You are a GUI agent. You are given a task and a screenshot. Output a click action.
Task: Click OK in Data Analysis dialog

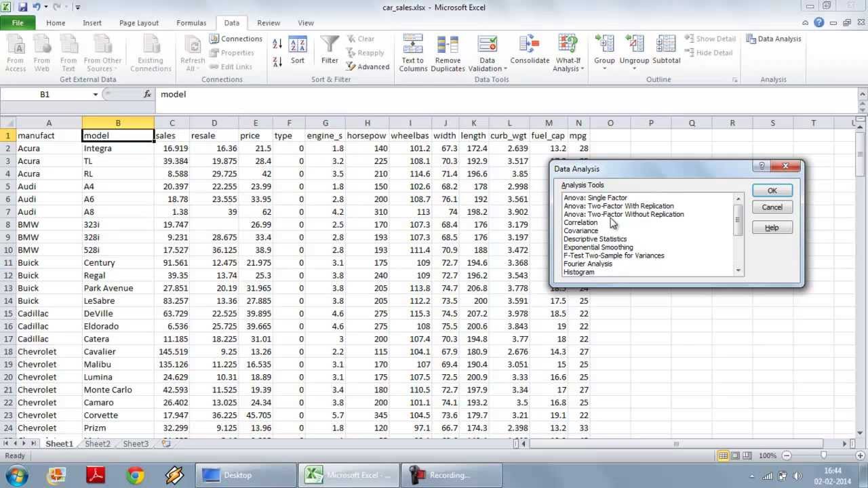[x=772, y=190]
